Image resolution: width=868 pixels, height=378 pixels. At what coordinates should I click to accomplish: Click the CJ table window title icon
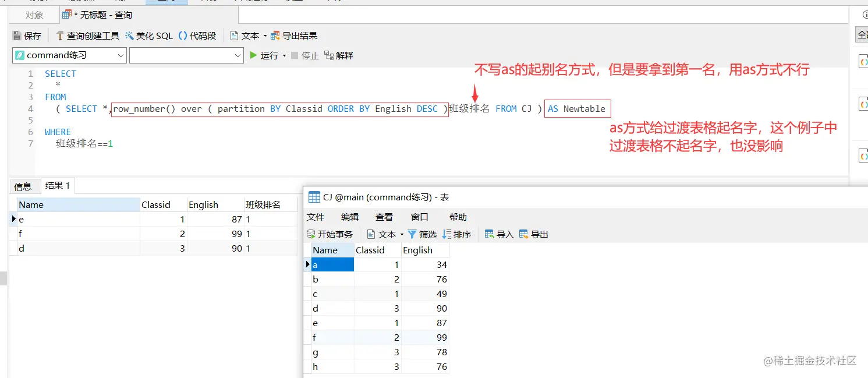(x=314, y=197)
